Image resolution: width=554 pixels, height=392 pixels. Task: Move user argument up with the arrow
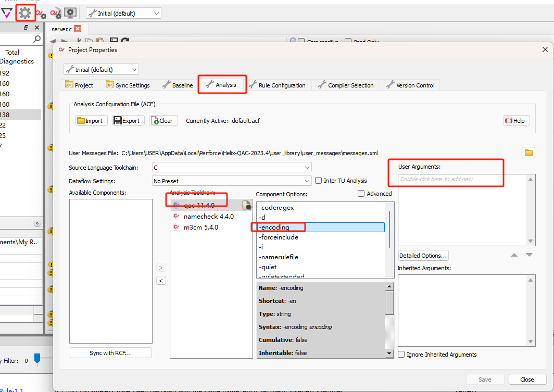514,255
